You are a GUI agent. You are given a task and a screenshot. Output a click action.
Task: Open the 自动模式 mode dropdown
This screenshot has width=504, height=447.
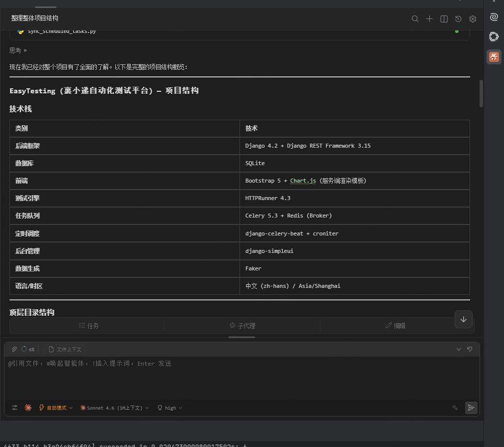55,408
